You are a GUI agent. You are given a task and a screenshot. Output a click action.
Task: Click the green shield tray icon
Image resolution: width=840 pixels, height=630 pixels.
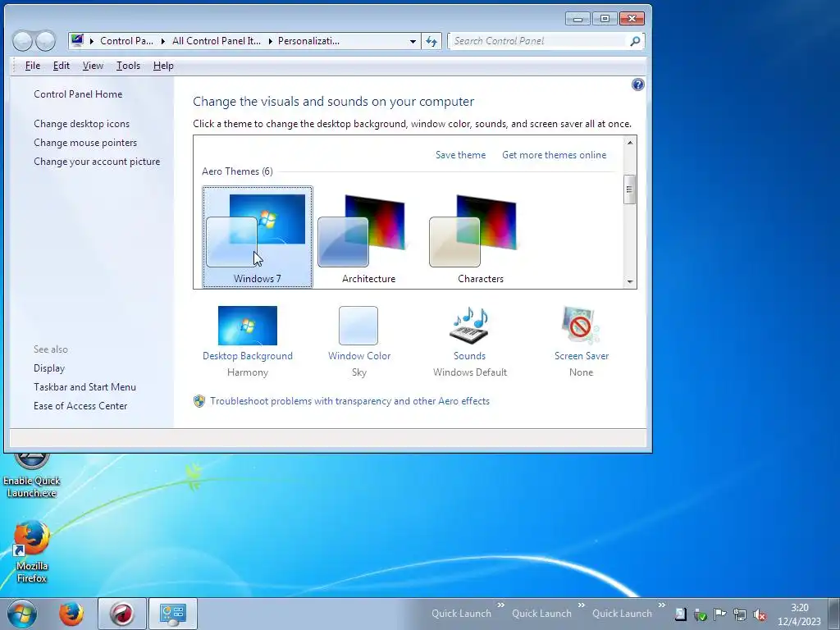point(701,614)
